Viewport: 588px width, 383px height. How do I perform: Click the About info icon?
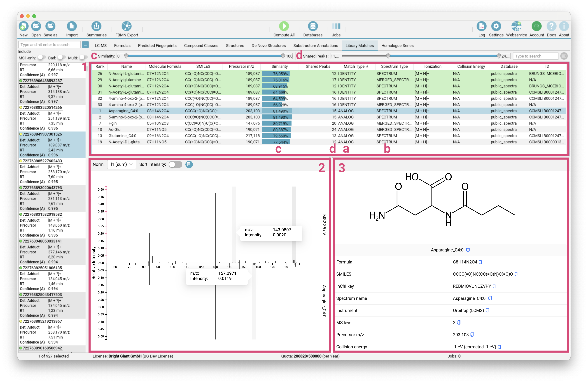click(x=564, y=26)
